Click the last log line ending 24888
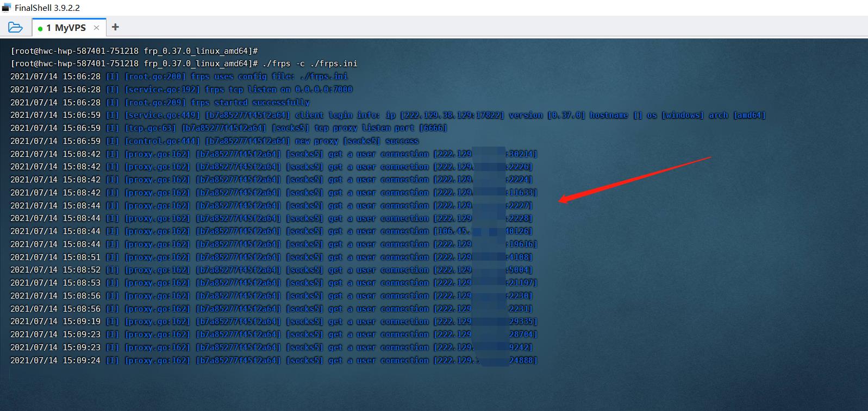868x411 pixels. (x=274, y=361)
